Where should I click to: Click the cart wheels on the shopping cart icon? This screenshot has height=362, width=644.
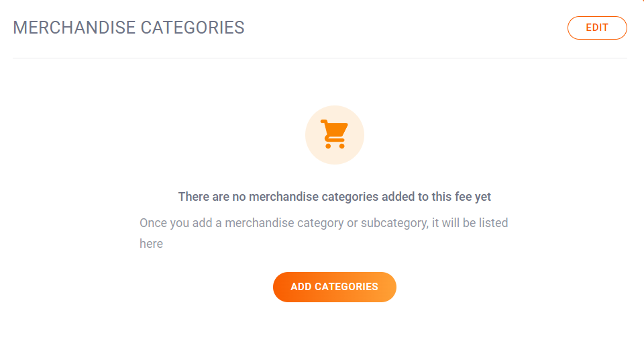tap(335, 146)
